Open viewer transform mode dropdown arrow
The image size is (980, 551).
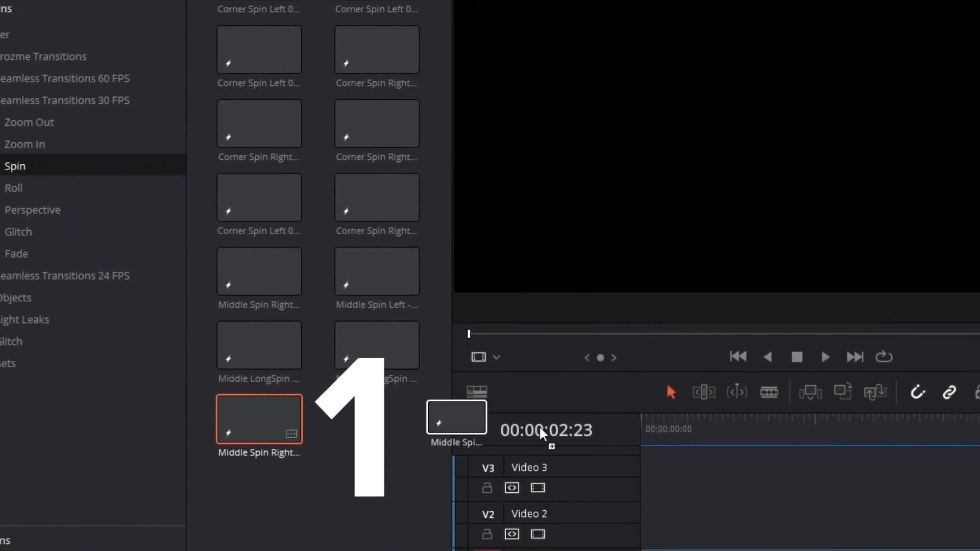coord(497,357)
